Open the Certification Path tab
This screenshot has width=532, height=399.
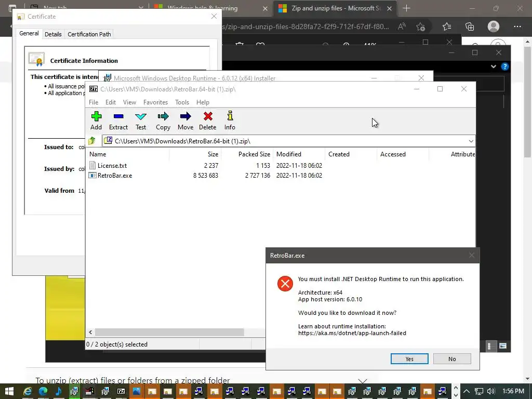(89, 34)
